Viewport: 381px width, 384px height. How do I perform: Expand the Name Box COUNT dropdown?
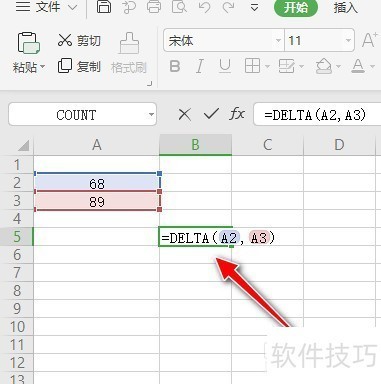click(151, 115)
